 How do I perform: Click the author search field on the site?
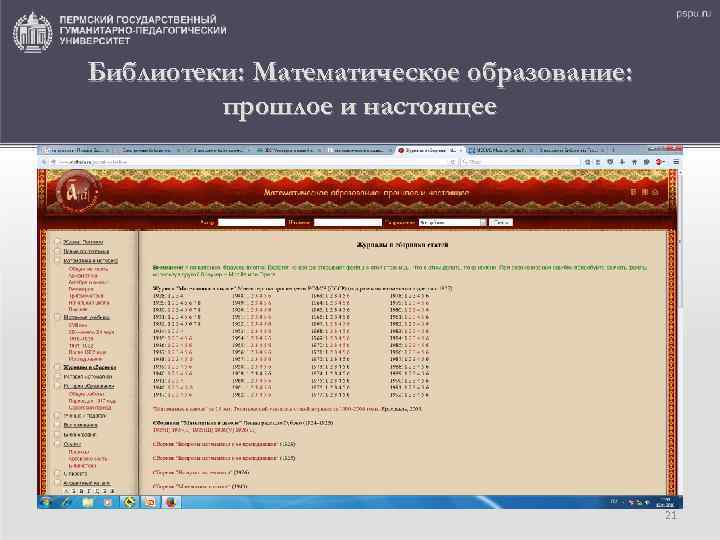click(251, 222)
